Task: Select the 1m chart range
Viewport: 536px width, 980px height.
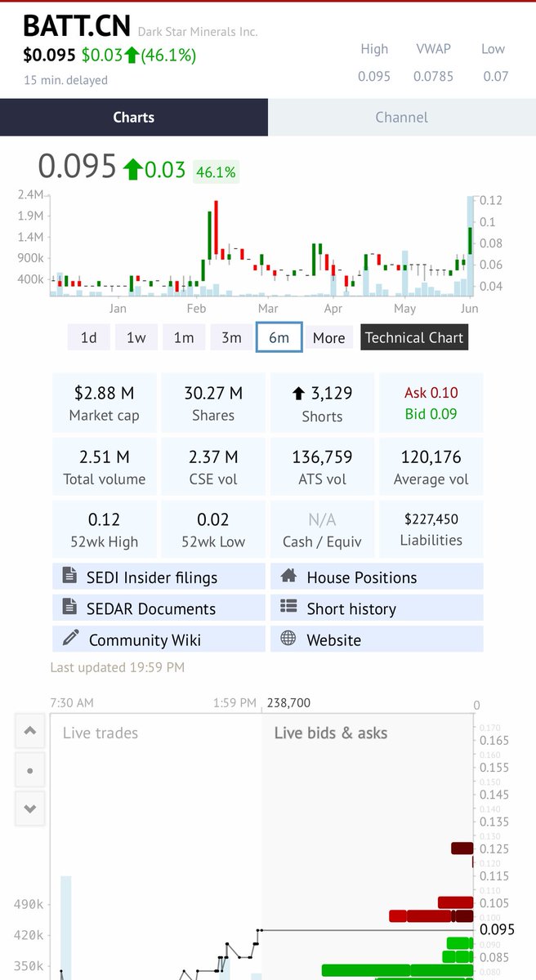Action: coord(184,337)
